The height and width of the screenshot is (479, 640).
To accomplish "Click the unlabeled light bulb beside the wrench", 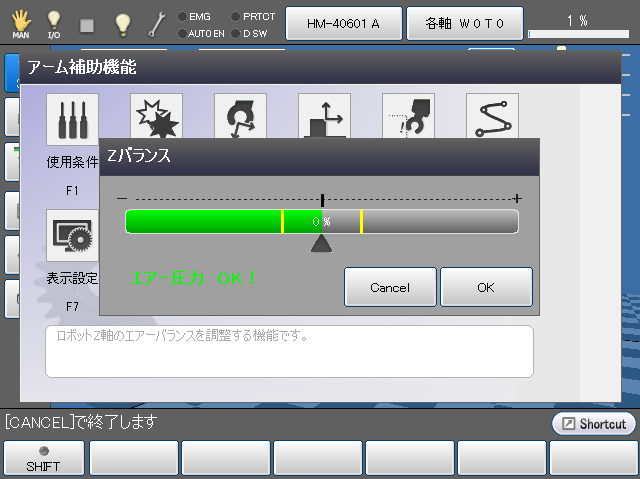I will [x=122, y=23].
